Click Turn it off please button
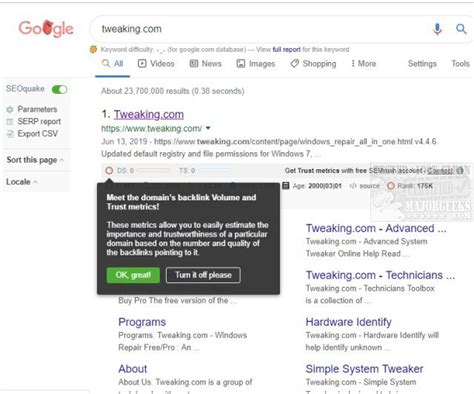The height and width of the screenshot is (394, 474). click(x=203, y=275)
